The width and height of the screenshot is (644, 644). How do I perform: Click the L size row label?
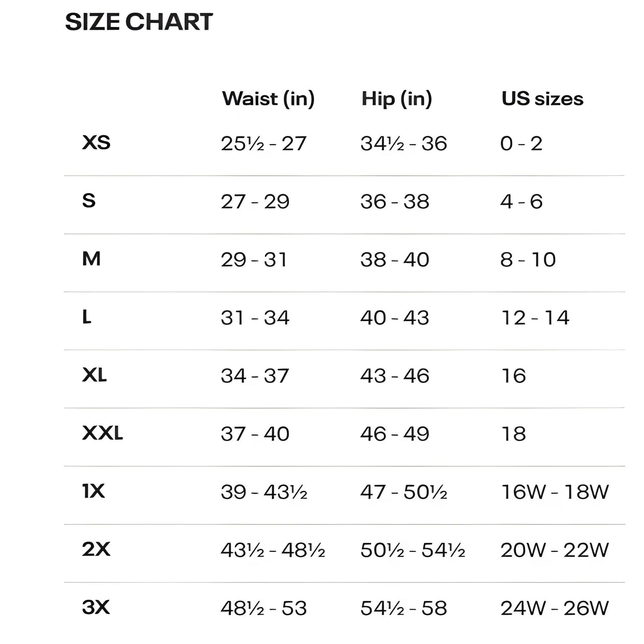(86, 317)
